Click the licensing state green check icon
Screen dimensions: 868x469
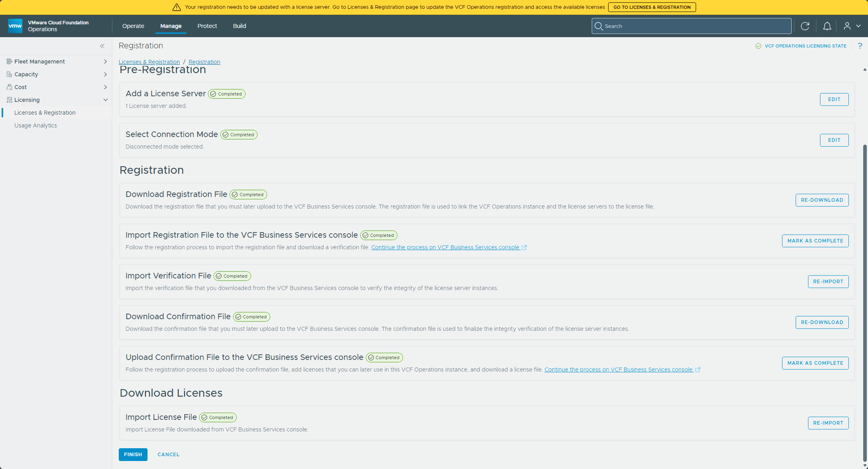pyautogui.click(x=758, y=46)
